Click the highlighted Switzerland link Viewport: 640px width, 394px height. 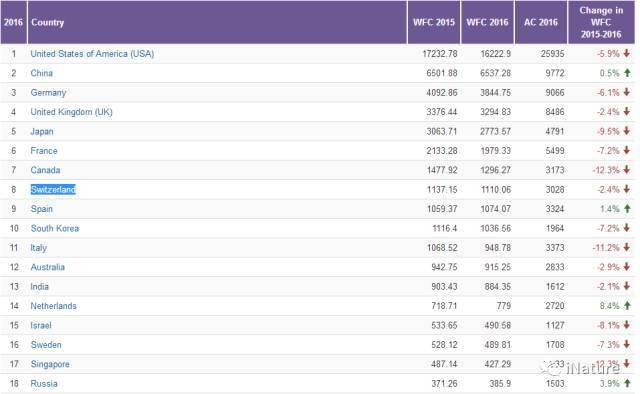coord(53,189)
